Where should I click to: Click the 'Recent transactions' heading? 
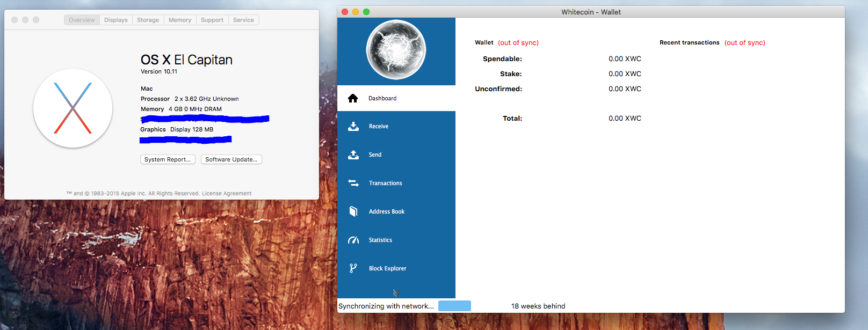tap(690, 42)
